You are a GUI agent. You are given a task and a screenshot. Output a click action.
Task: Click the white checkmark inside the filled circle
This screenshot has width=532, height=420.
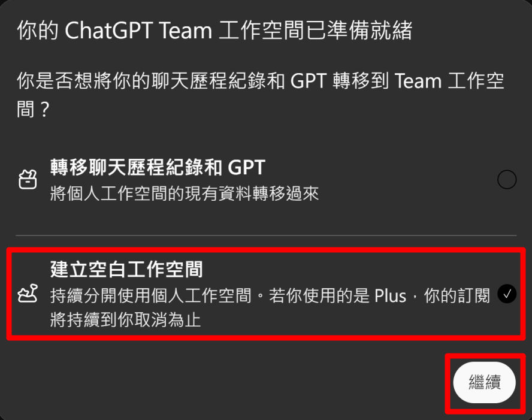coord(507,294)
